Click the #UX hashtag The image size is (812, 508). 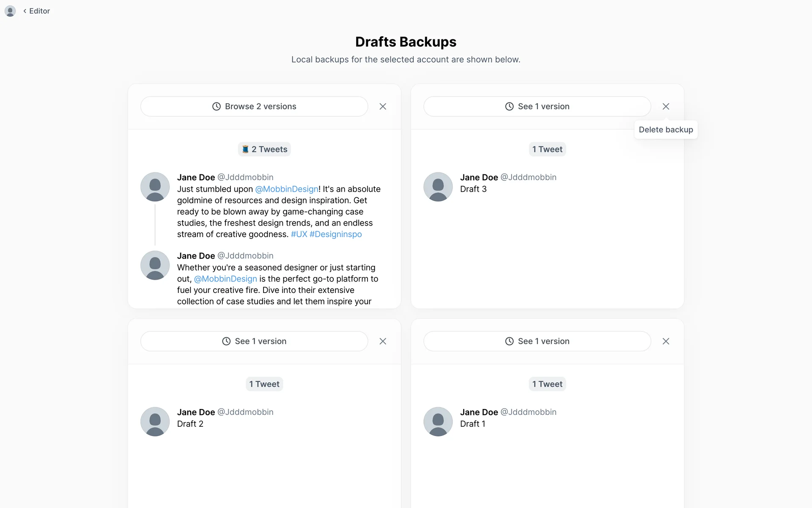pyautogui.click(x=299, y=234)
